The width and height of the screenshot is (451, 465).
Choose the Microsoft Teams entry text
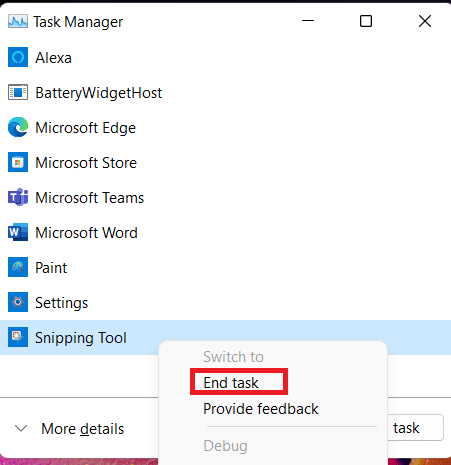[90, 198]
